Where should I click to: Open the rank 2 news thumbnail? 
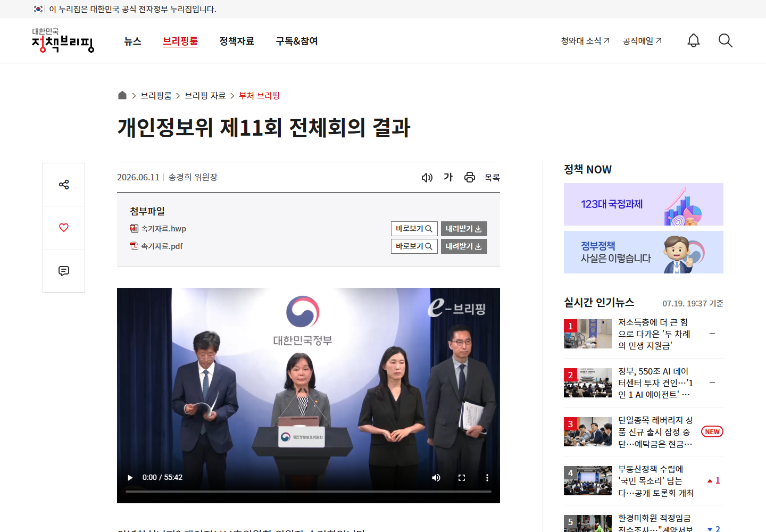588,383
